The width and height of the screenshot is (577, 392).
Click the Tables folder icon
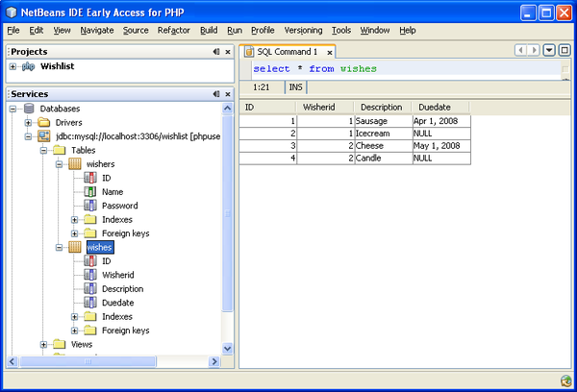60,150
